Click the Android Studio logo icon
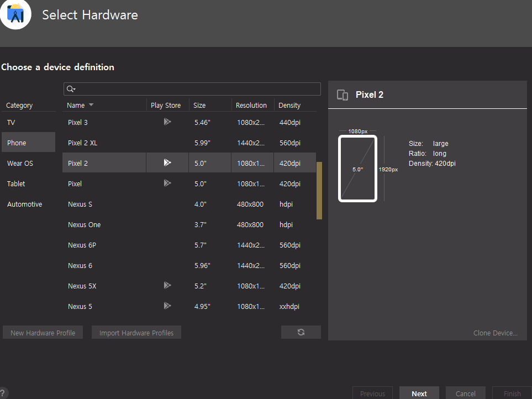Screen dimensions: 532x399 click(15, 14)
